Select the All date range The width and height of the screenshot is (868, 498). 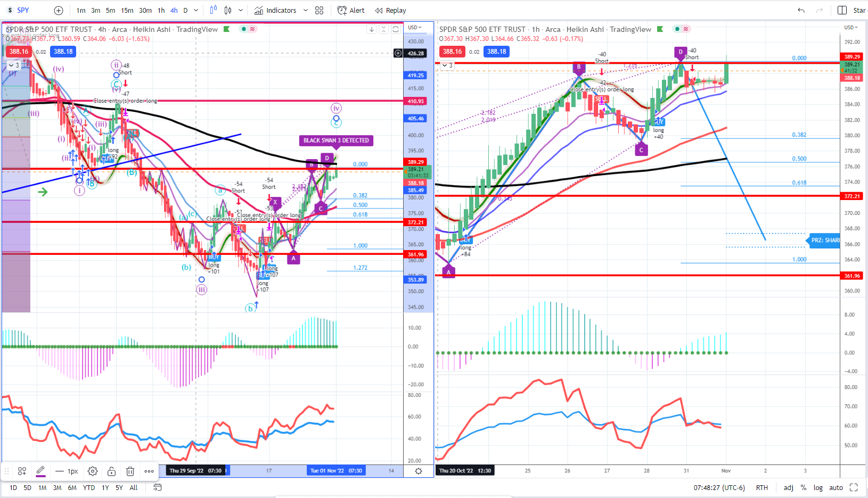point(134,487)
